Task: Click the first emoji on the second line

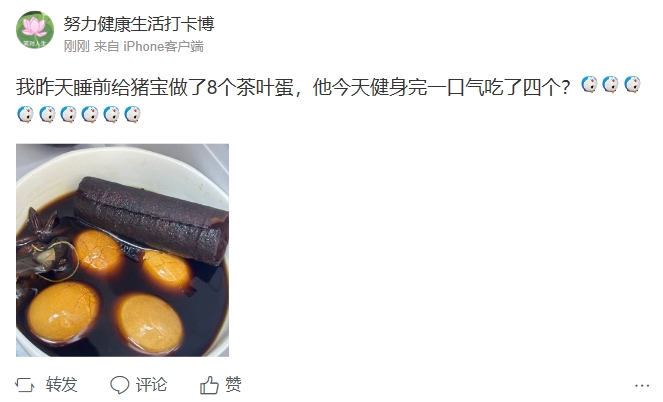Action: click(x=25, y=114)
